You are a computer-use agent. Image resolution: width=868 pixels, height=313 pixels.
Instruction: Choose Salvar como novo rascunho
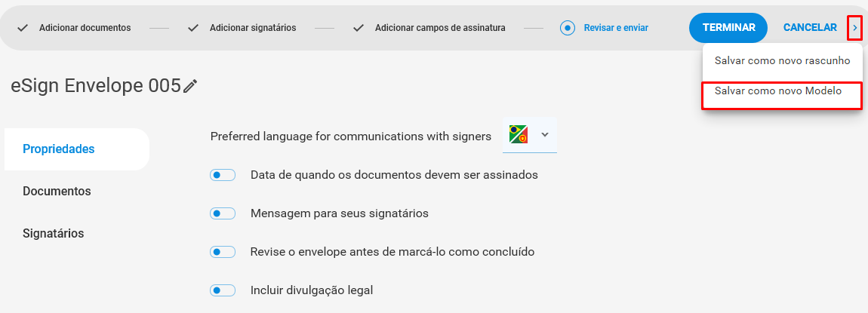point(782,61)
